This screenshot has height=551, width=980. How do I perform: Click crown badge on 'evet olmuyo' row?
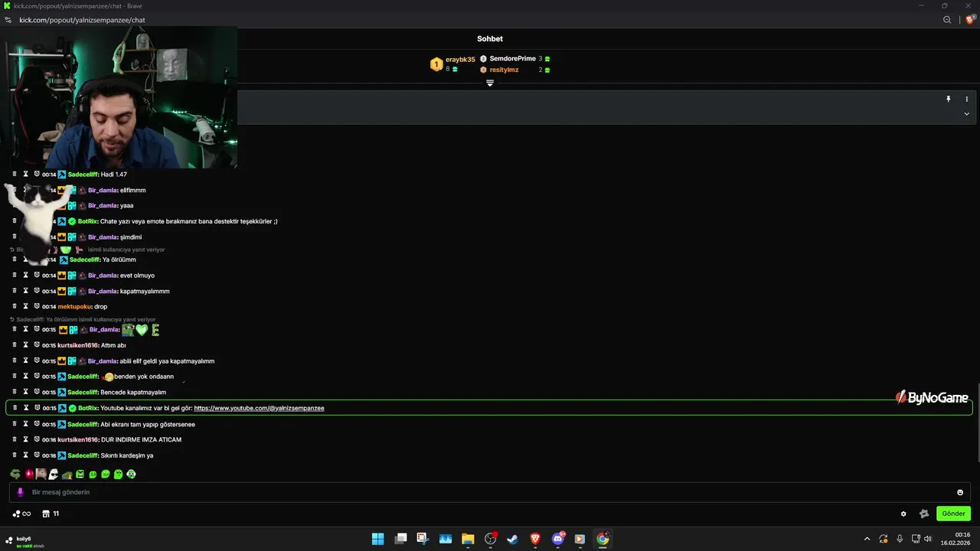pyautogui.click(x=62, y=275)
